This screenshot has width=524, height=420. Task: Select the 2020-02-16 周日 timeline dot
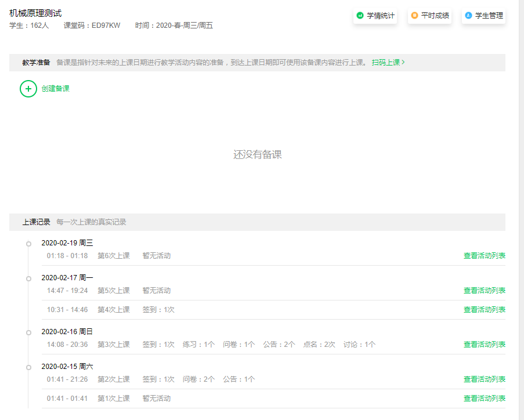[x=28, y=332]
